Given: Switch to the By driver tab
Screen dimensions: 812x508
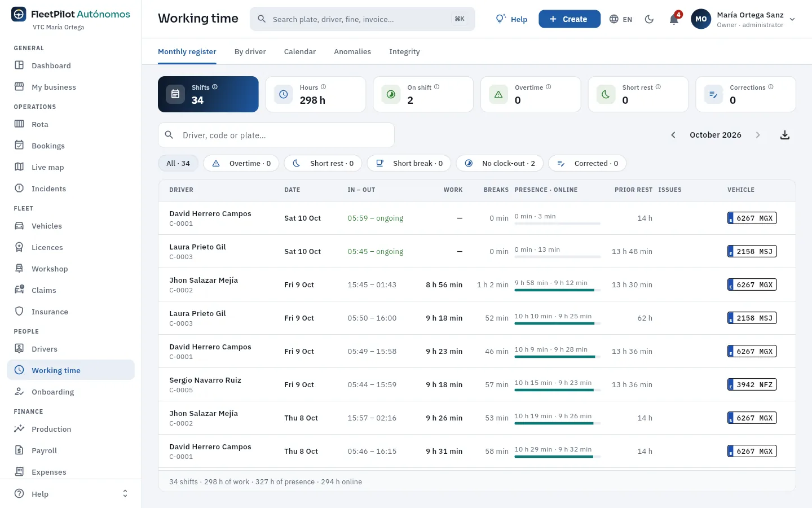Looking at the screenshot, I should (x=250, y=51).
